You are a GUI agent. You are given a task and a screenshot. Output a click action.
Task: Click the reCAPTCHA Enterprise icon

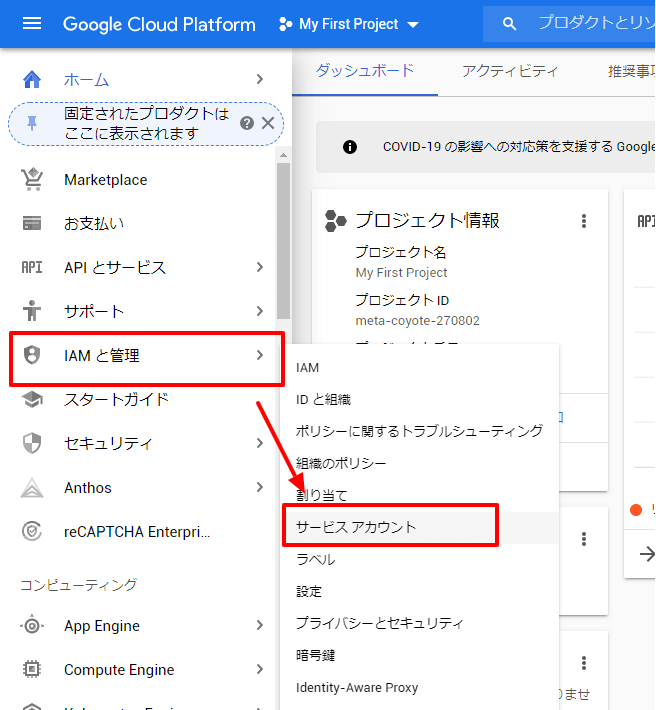point(32,531)
